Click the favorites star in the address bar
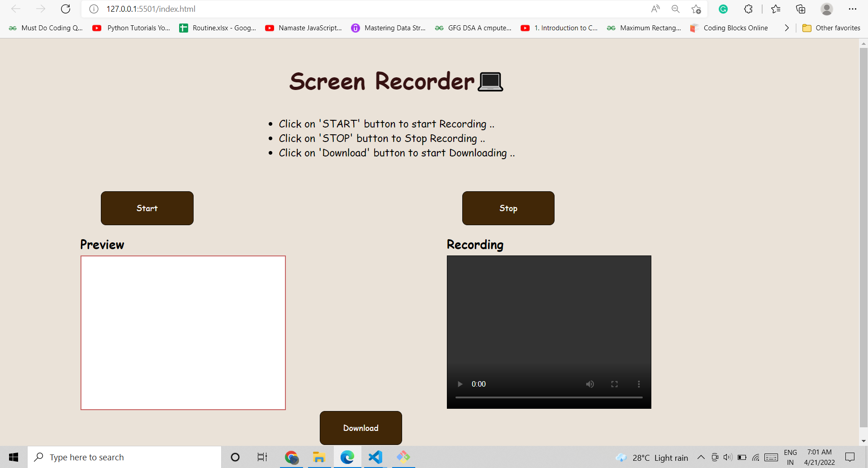 696,9
